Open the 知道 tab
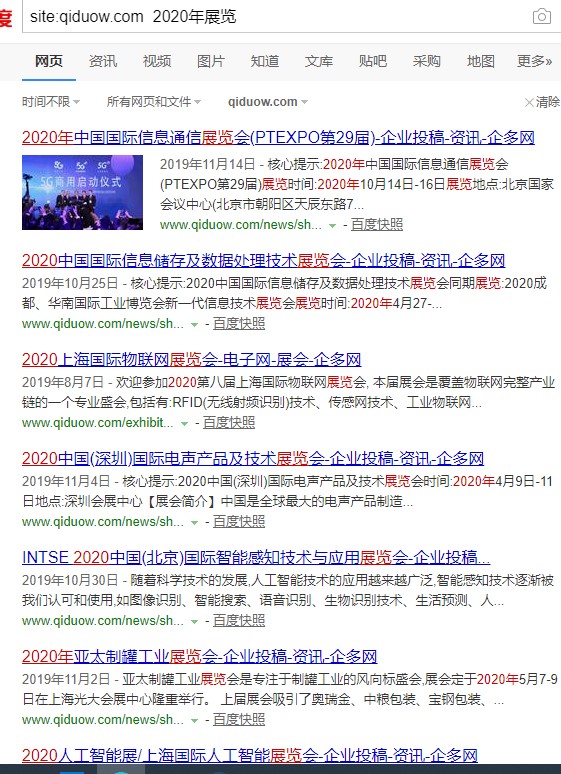This screenshot has width=561, height=774. pos(265,61)
